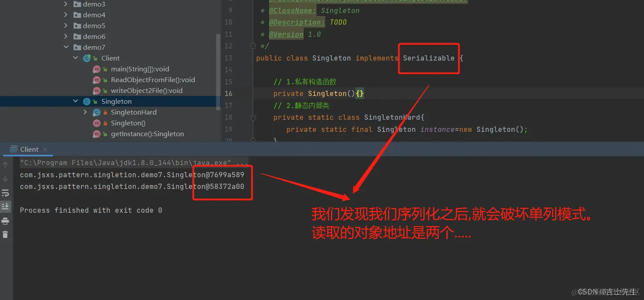Click the method icon of ReadObjectFromFile()

pyautogui.click(x=96, y=80)
